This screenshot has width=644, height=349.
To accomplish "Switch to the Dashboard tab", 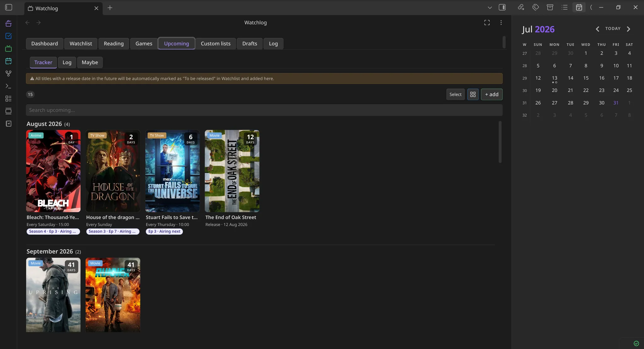I will 44,44.
